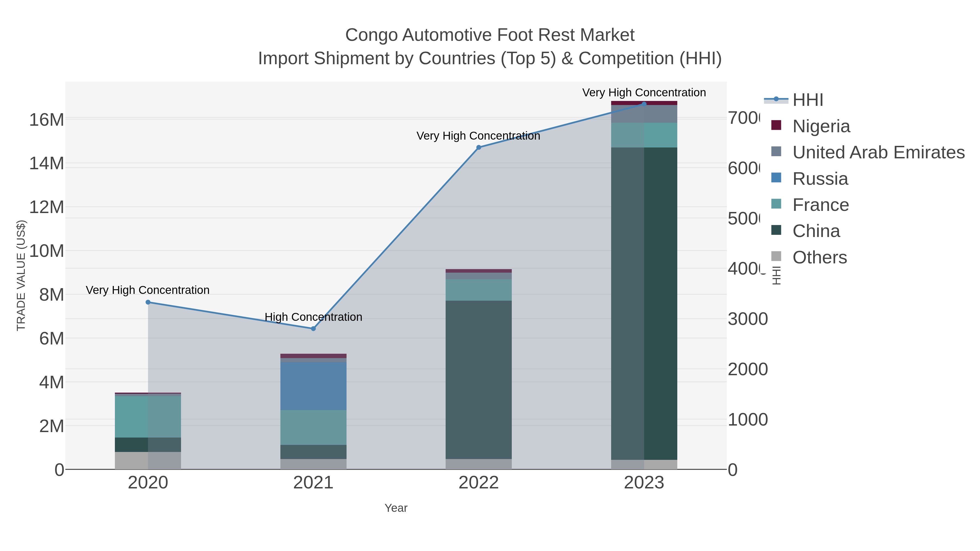Viewport: 980px width, 551px height.
Task: Click 'Very High Concentration' label above 2020
Action: (148, 290)
